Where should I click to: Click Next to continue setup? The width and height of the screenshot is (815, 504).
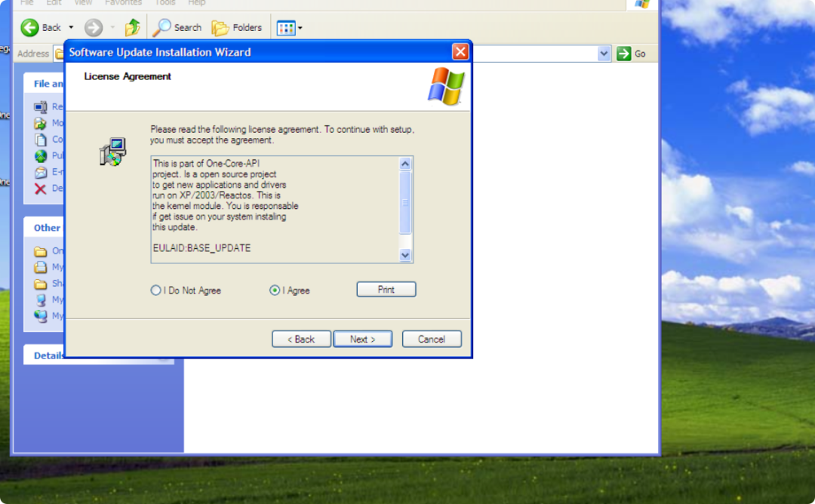coord(362,340)
